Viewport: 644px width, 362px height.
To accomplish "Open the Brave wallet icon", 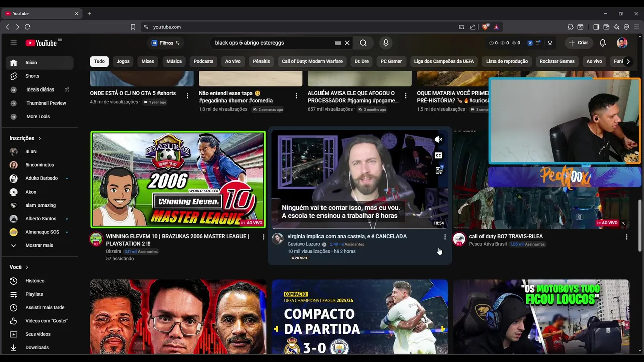I will (x=606, y=27).
